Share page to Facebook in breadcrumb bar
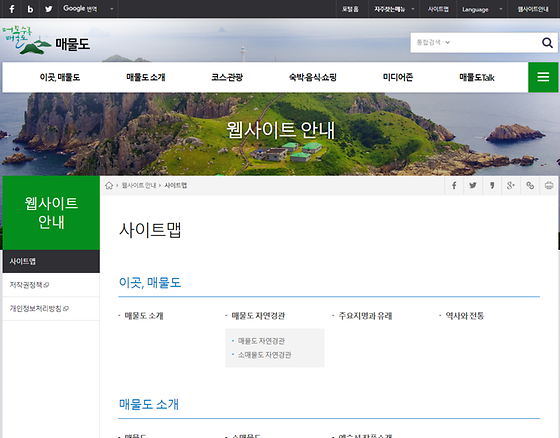This screenshot has height=438, width=560. [454, 185]
